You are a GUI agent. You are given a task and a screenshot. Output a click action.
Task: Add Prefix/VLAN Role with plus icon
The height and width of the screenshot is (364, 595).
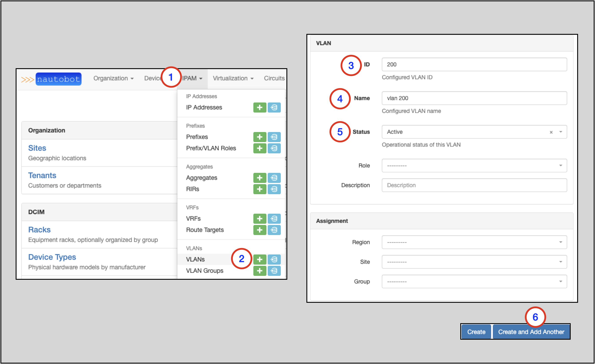(x=260, y=148)
